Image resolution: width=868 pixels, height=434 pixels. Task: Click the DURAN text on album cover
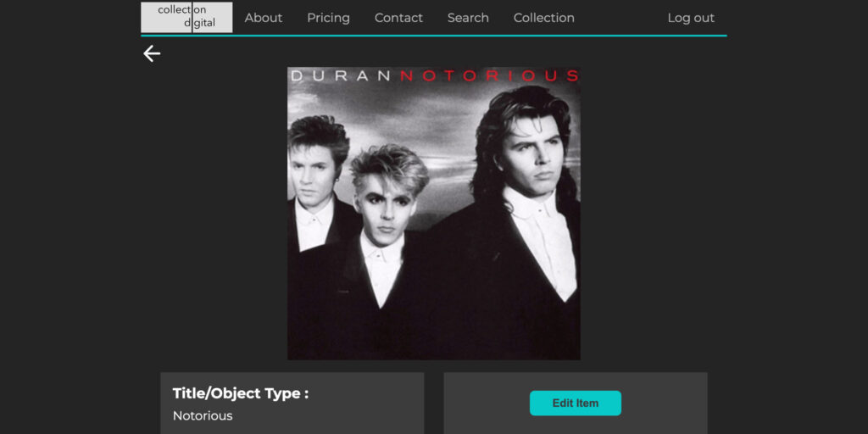(341, 75)
